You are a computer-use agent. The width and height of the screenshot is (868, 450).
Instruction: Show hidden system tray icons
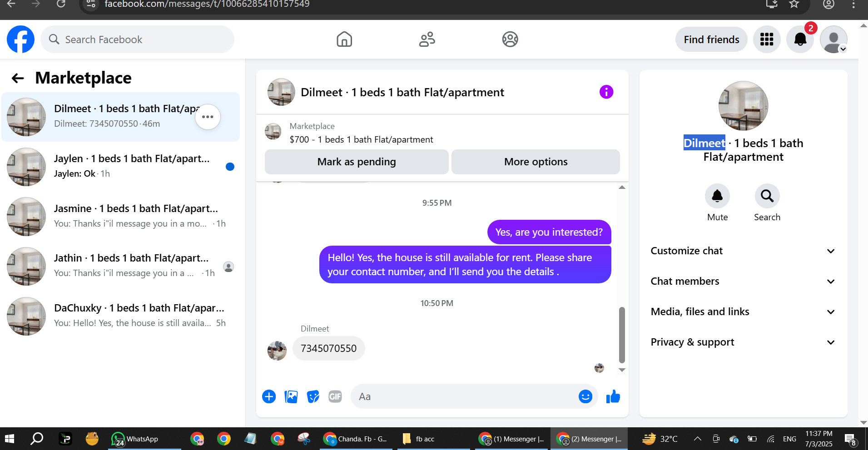click(x=697, y=439)
